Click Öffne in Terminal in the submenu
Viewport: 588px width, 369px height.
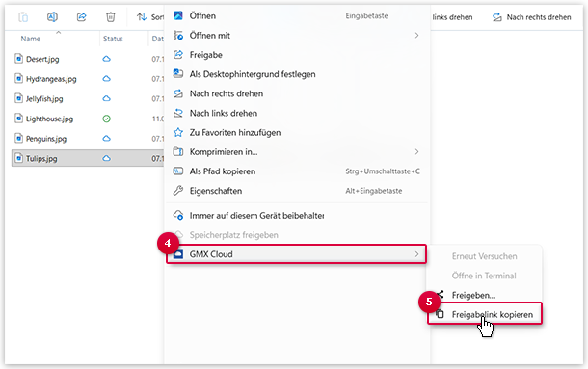tap(485, 276)
